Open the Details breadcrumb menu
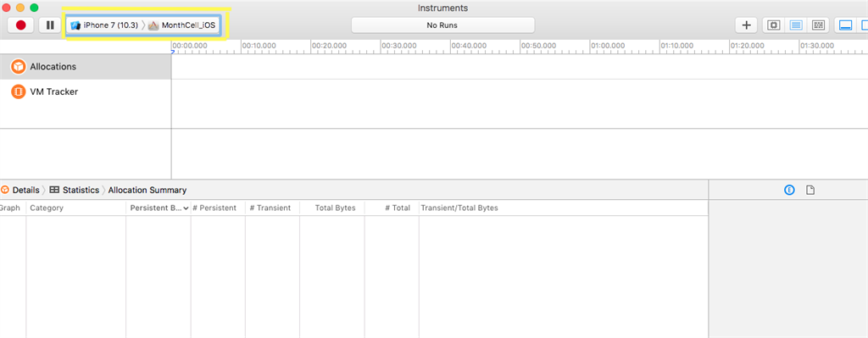 tap(25, 190)
